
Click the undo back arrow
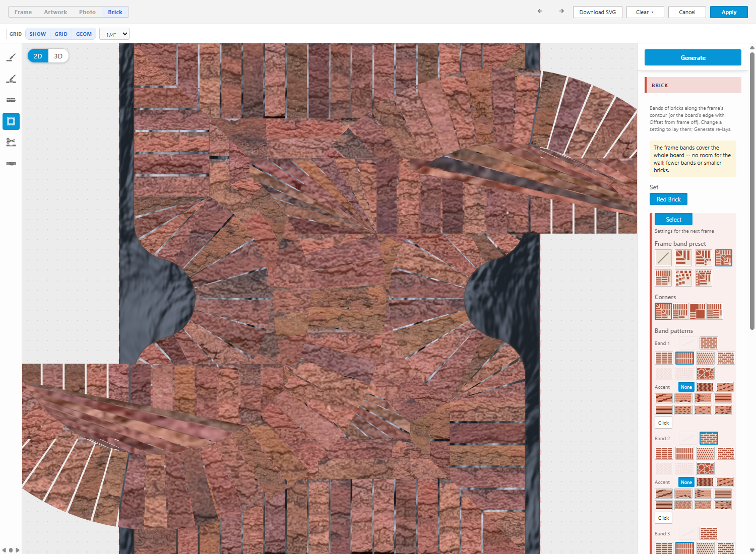(x=540, y=11)
